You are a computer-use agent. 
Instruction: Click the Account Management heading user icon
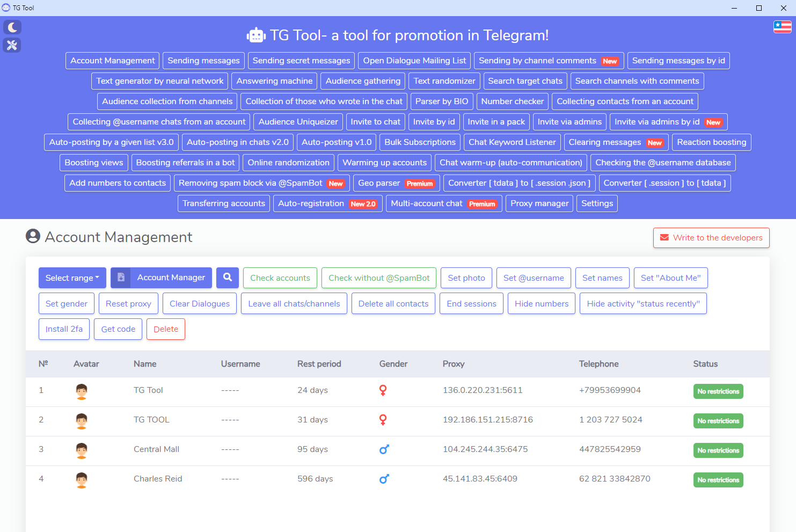point(33,236)
